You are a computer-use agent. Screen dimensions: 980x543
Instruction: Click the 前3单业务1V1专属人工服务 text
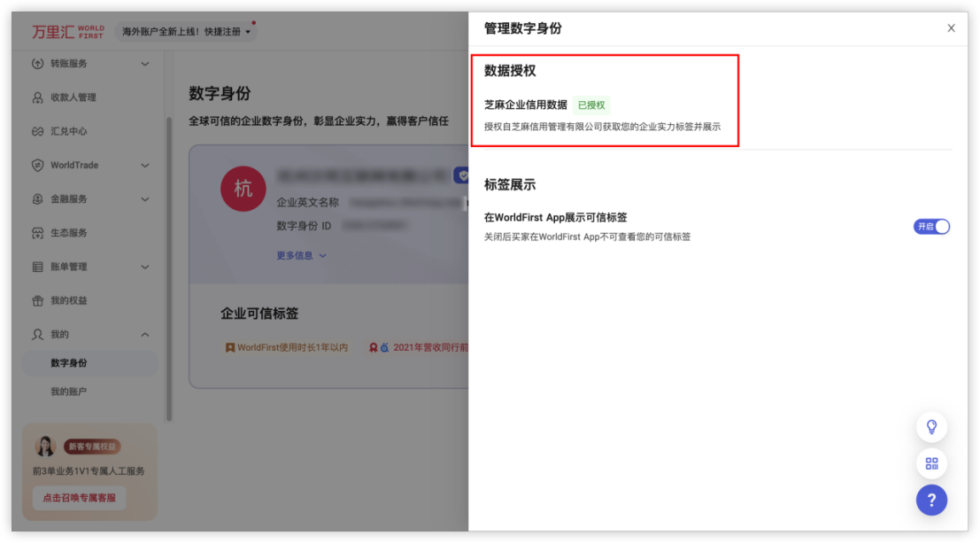89,471
